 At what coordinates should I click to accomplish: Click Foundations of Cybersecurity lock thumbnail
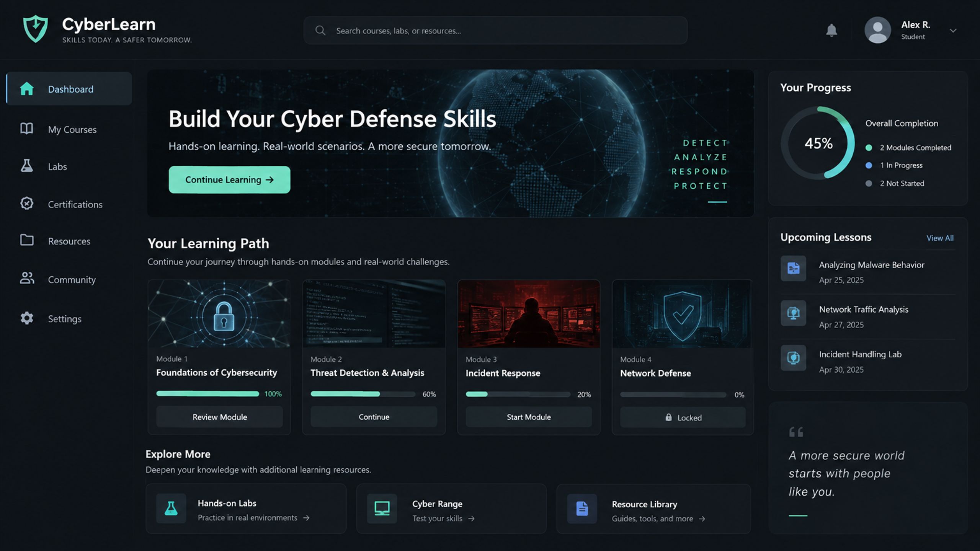pyautogui.click(x=219, y=314)
